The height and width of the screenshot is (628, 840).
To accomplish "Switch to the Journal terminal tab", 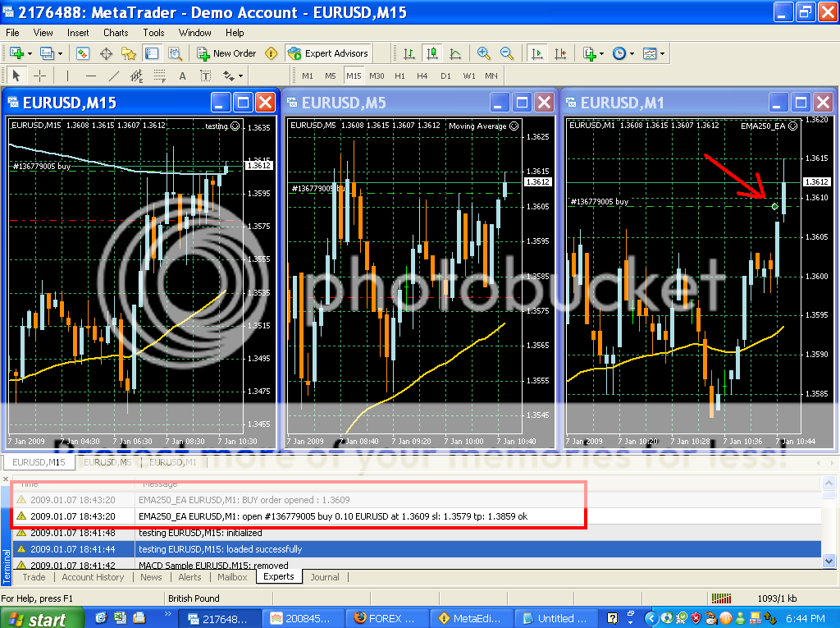I will (324, 577).
